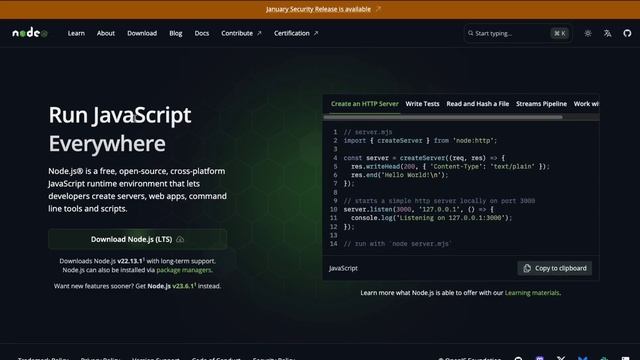Click the '// run with node server.mjs' comment line
The image size is (640, 360).
[x=397, y=244]
